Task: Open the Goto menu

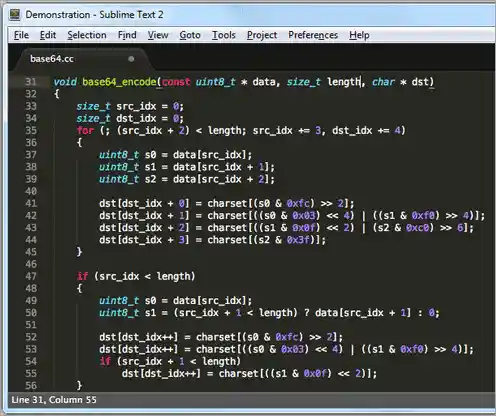Action: 190,35
